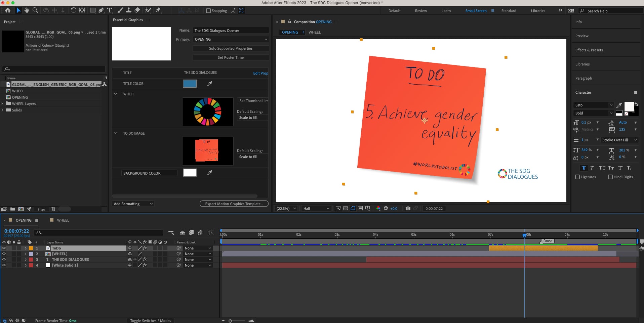The image size is (644, 323).
Task: Open the WHEEL timeline tab
Action: 63,220
